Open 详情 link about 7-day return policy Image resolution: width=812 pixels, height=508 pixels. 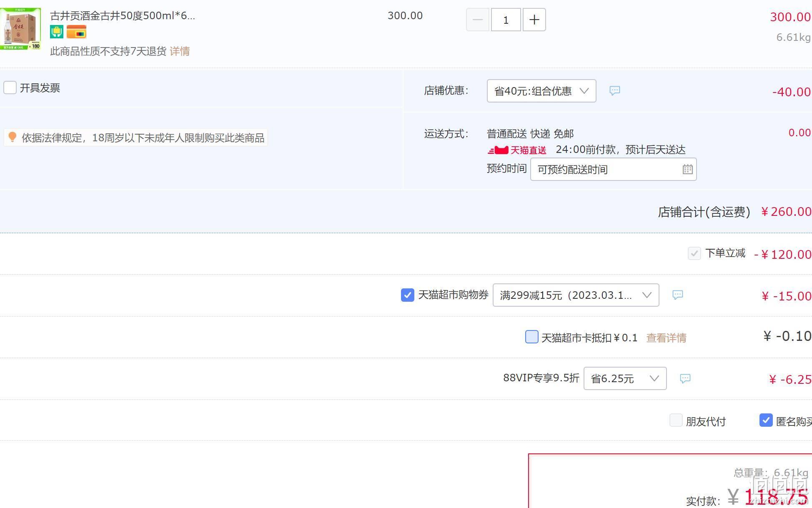pos(180,51)
